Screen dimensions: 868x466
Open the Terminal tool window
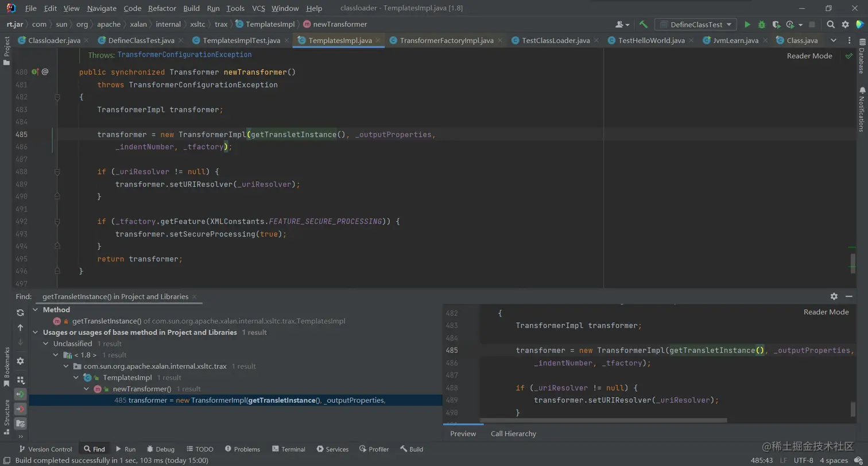(289, 449)
